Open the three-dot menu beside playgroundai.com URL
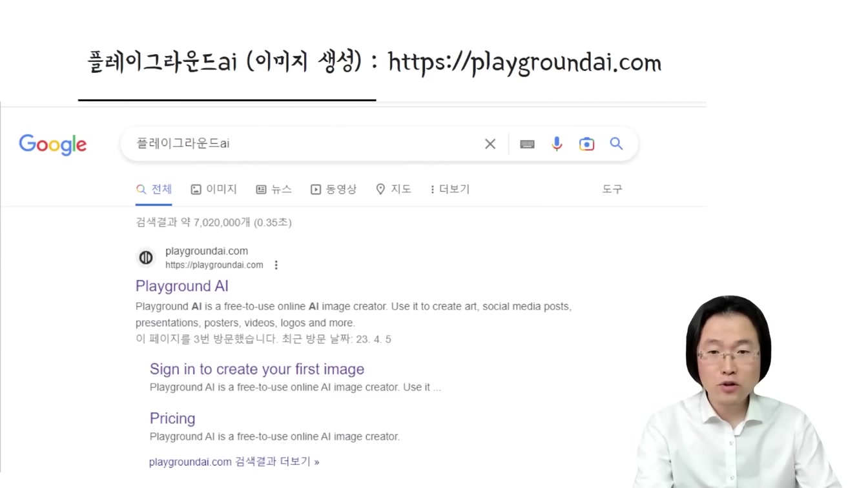 click(276, 265)
